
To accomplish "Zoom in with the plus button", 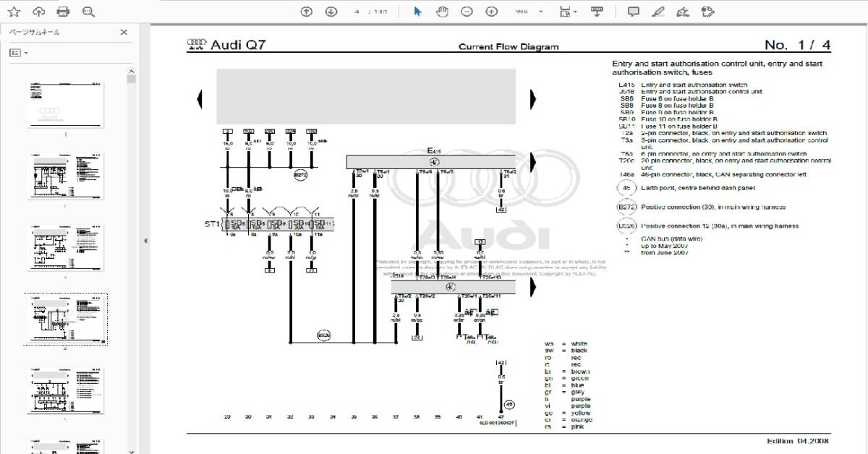I will pos(492,12).
